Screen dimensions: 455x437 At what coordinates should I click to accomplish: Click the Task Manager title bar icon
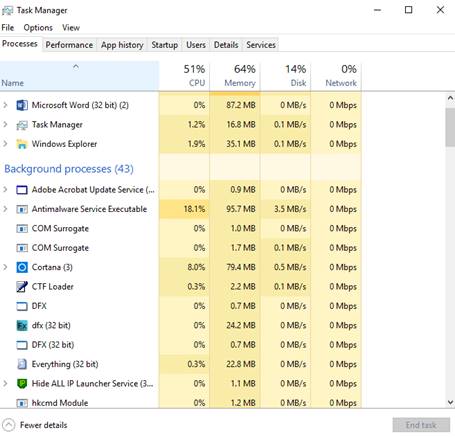(x=7, y=11)
